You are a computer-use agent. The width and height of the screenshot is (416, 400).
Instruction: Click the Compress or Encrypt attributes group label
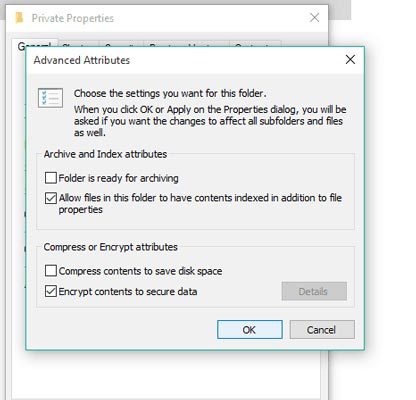click(110, 247)
